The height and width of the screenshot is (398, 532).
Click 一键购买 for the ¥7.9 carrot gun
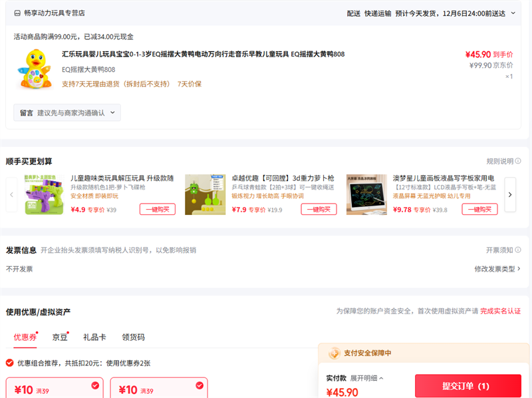319,209
